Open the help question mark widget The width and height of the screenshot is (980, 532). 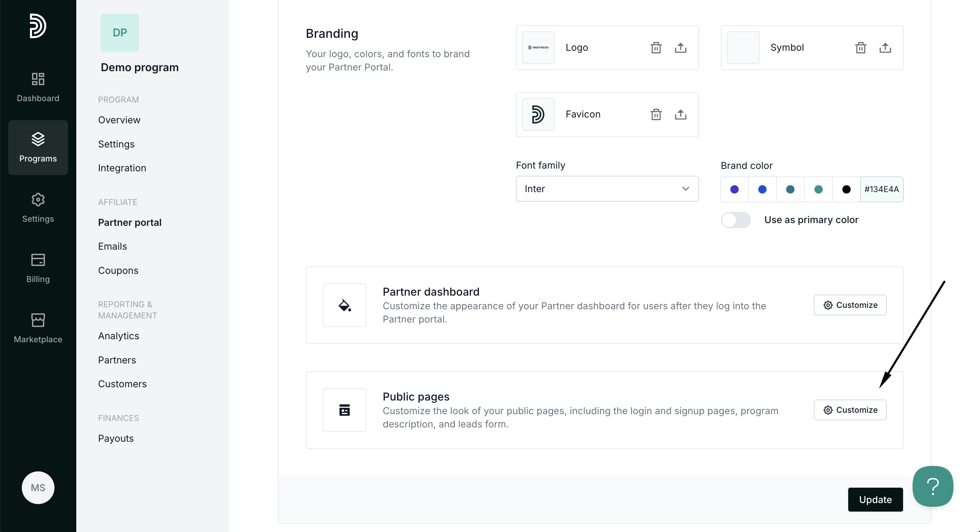click(x=933, y=486)
